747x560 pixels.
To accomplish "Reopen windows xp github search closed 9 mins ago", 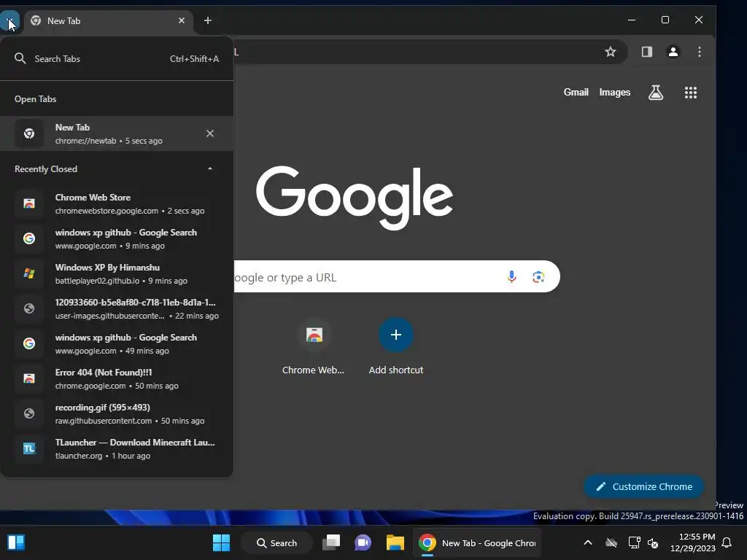I will pos(117,238).
